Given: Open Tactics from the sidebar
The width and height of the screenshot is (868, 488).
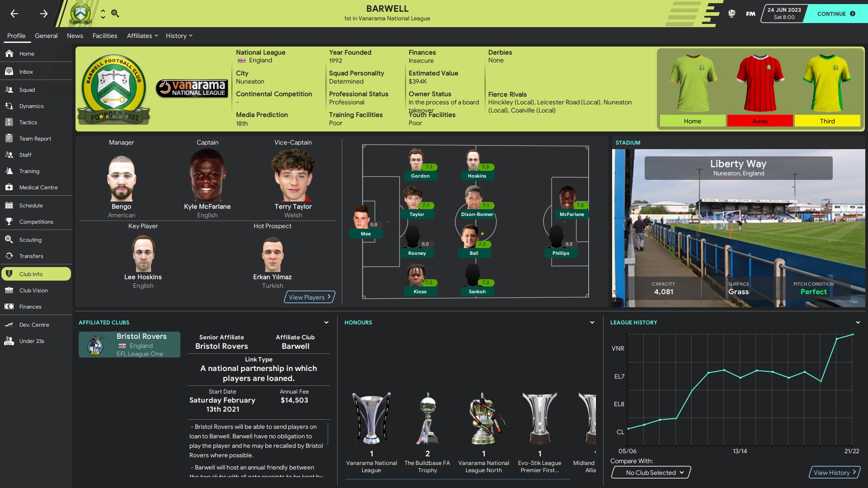Looking at the screenshot, I should pos(36,122).
